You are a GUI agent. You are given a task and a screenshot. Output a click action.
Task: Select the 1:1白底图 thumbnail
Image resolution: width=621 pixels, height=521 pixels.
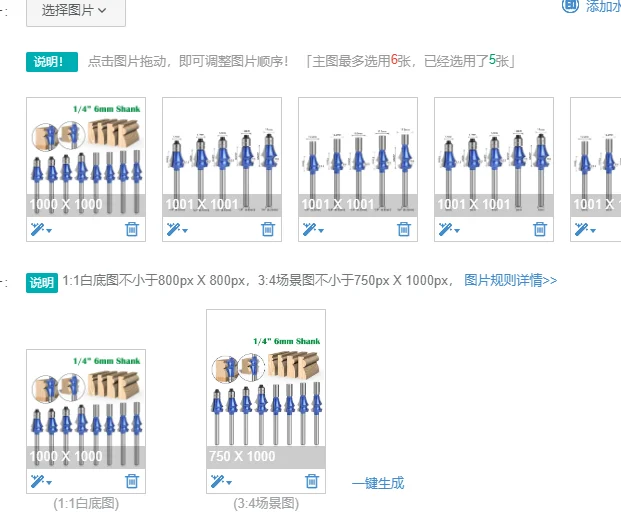[86, 409]
